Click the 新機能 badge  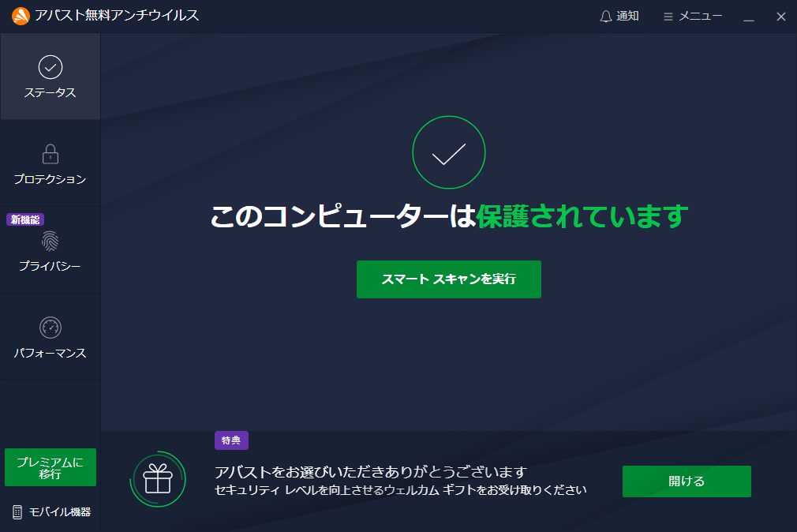(25, 219)
